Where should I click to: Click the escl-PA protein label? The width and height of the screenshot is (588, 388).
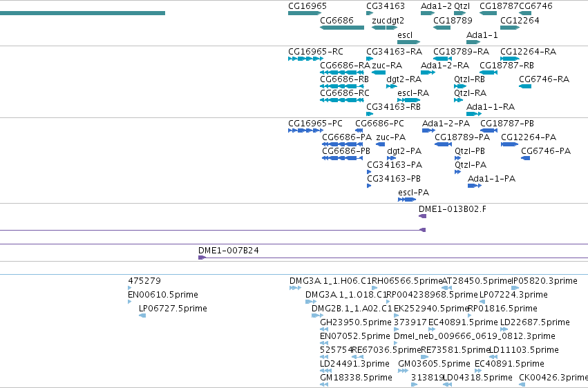point(414,193)
